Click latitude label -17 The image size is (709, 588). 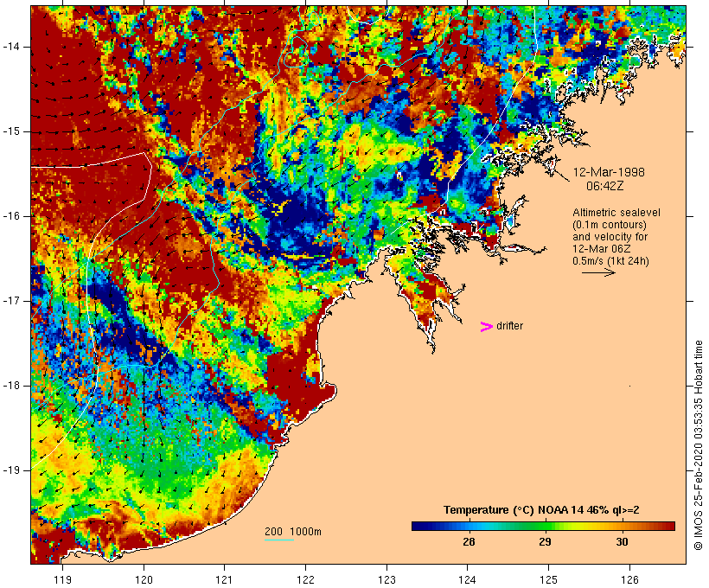[x=11, y=301]
